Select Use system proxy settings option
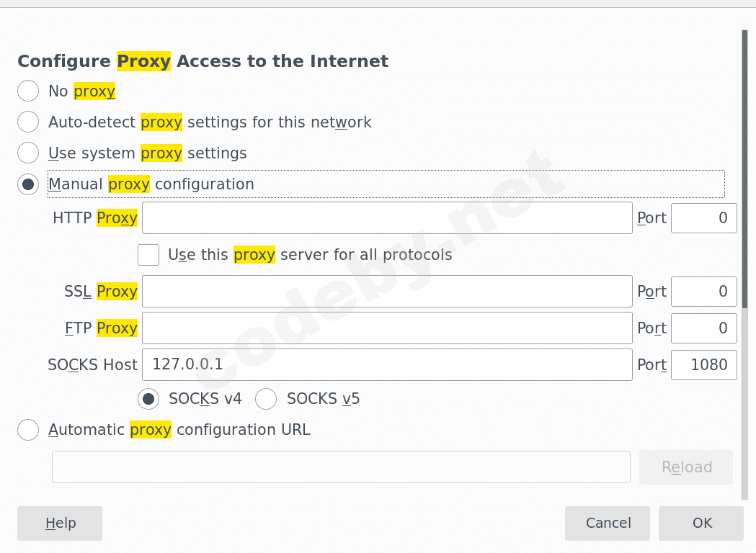 pos(28,153)
